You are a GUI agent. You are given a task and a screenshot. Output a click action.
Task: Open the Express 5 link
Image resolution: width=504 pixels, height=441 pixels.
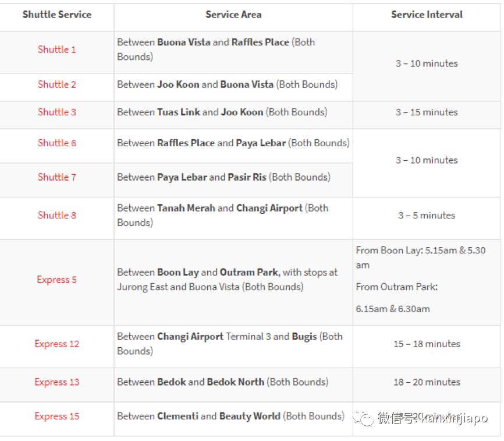pyautogui.click(x=57, y=280)
